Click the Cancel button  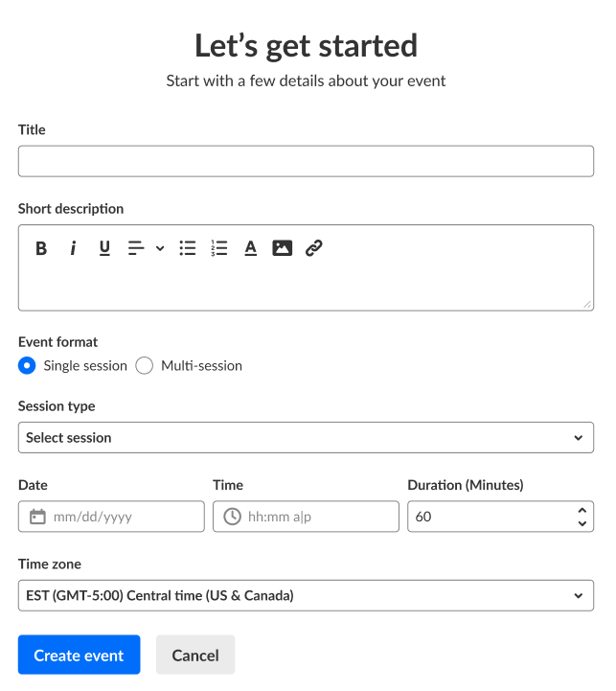[195, 656]
